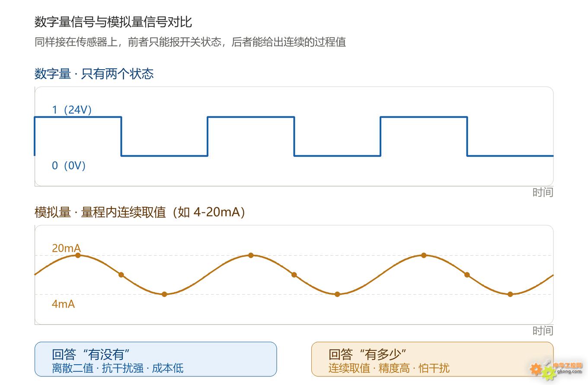Click the last trough point near 时间
This screenshot has width=588, height=385.
click(510, 294)
